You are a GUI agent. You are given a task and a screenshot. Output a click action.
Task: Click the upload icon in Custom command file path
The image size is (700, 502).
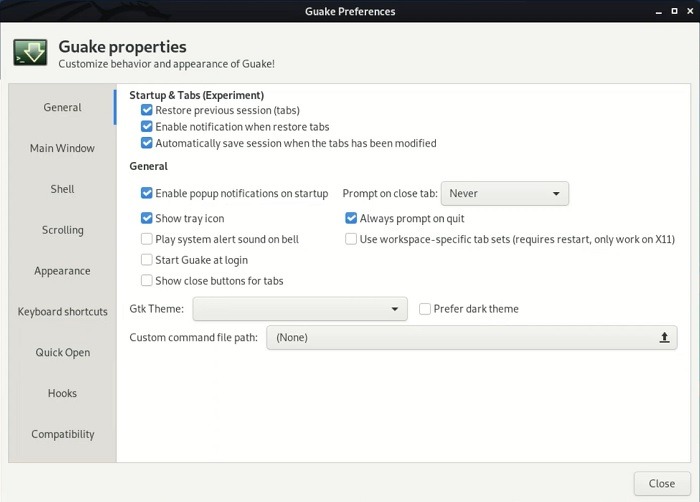664,338
